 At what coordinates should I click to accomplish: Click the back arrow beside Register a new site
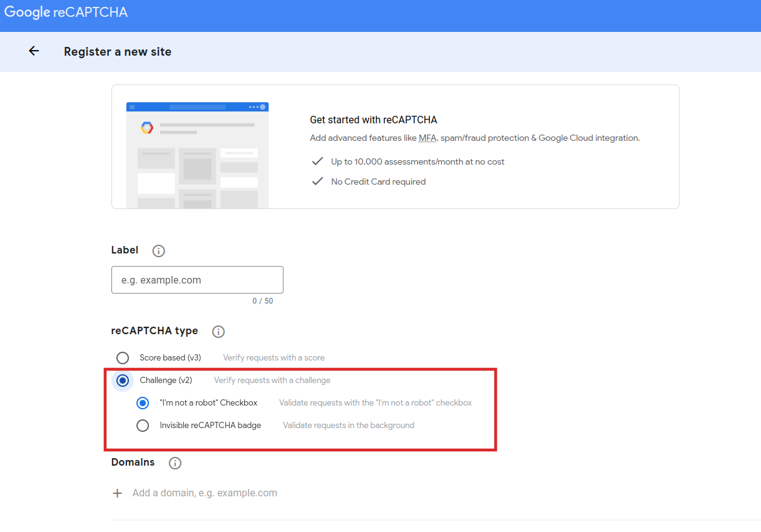(x=34, y=51)
